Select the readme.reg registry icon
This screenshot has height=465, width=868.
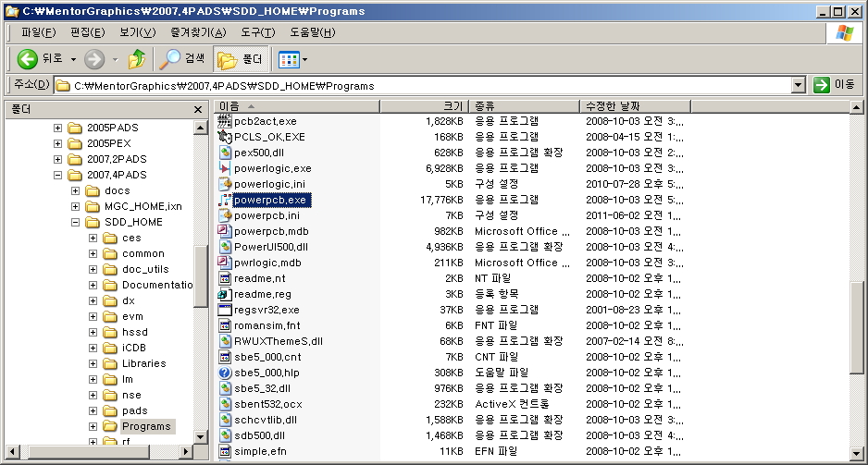pos(224,294)
